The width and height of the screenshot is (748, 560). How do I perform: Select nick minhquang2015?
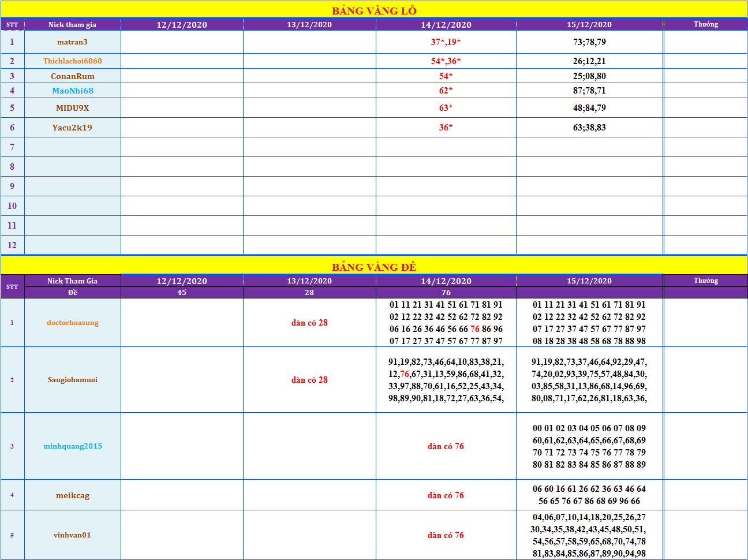coord(72,446)
